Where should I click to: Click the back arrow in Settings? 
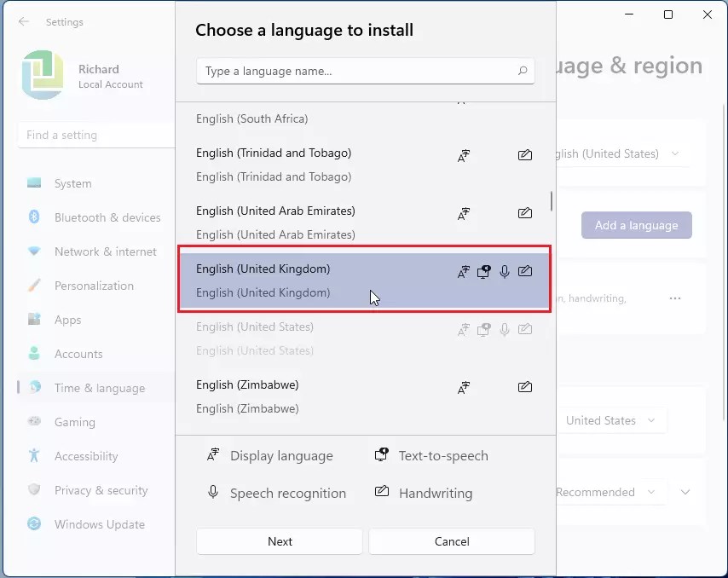click(x=24, y=22)
